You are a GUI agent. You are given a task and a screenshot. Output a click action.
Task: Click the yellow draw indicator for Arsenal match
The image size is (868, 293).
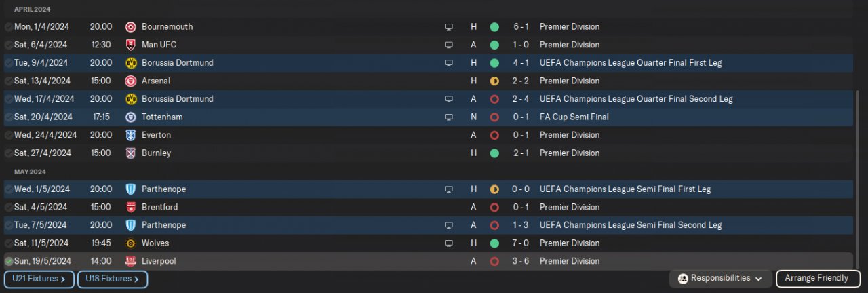[494, 81]
